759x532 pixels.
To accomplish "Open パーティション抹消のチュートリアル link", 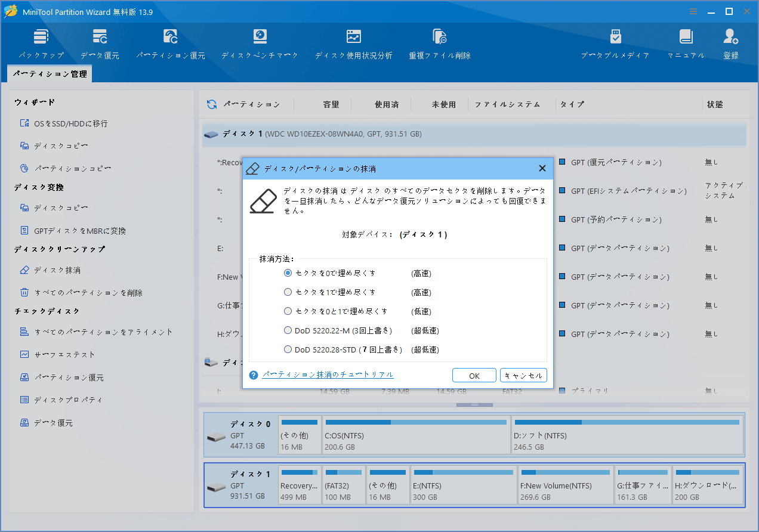I will 328,375.
